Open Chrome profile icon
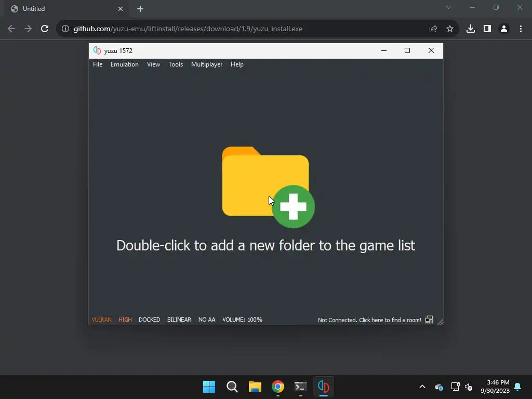532x399 pixels. [x=504, y=29]
